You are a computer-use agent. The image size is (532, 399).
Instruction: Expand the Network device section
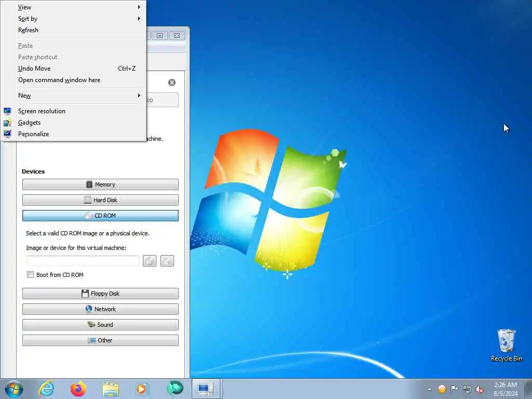pos(100,309)
